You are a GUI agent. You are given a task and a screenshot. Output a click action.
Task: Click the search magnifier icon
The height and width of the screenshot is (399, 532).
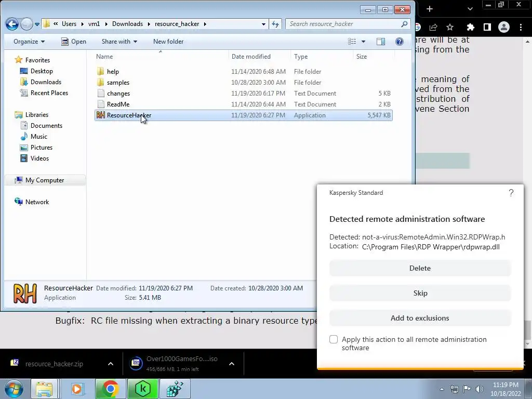[x=404, y=24]
